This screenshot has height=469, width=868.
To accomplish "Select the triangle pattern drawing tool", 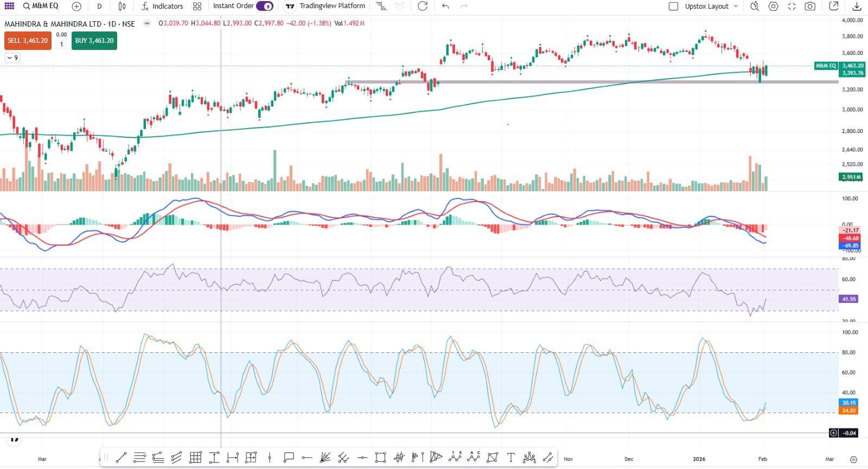I will tap(436, 458).
